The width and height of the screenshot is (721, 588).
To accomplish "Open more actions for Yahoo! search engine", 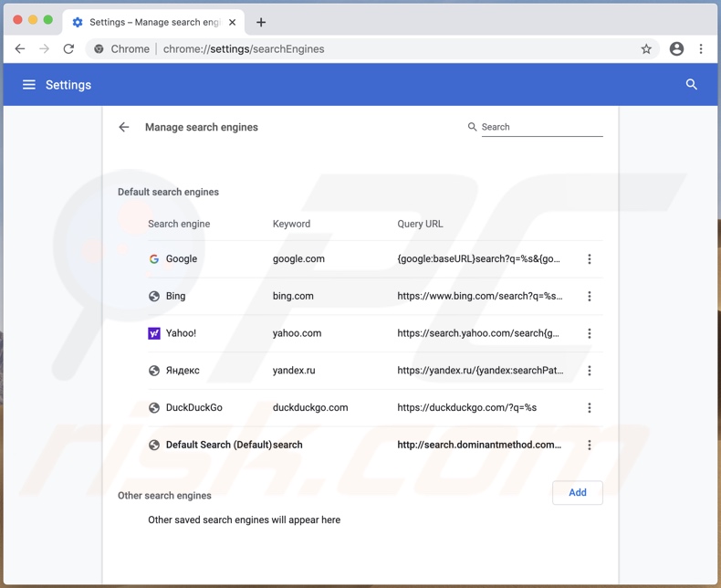I will coord(590,333).
